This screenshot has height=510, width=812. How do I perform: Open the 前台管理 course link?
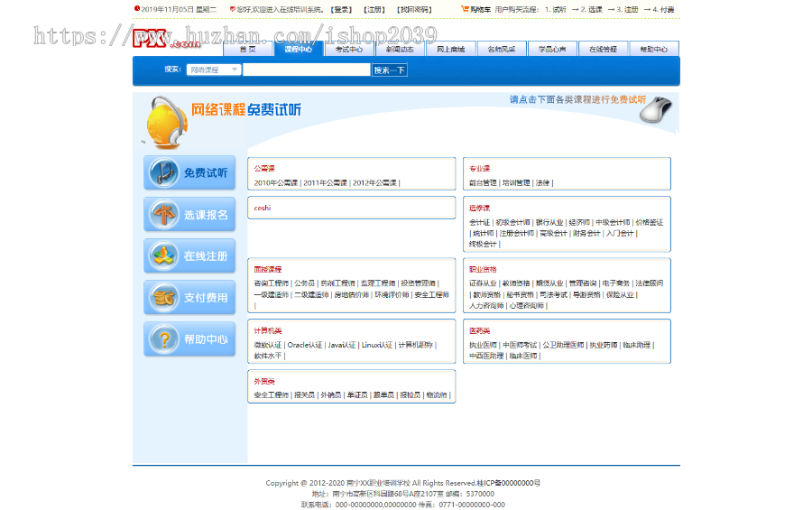click(x=483, y=183)
